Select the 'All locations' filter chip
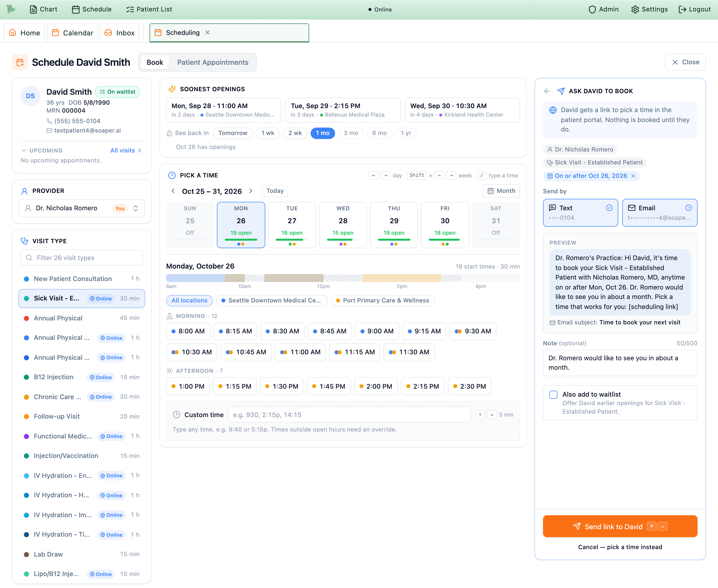Viewport: 718px width, 588px height. click(x=189, y=300)
